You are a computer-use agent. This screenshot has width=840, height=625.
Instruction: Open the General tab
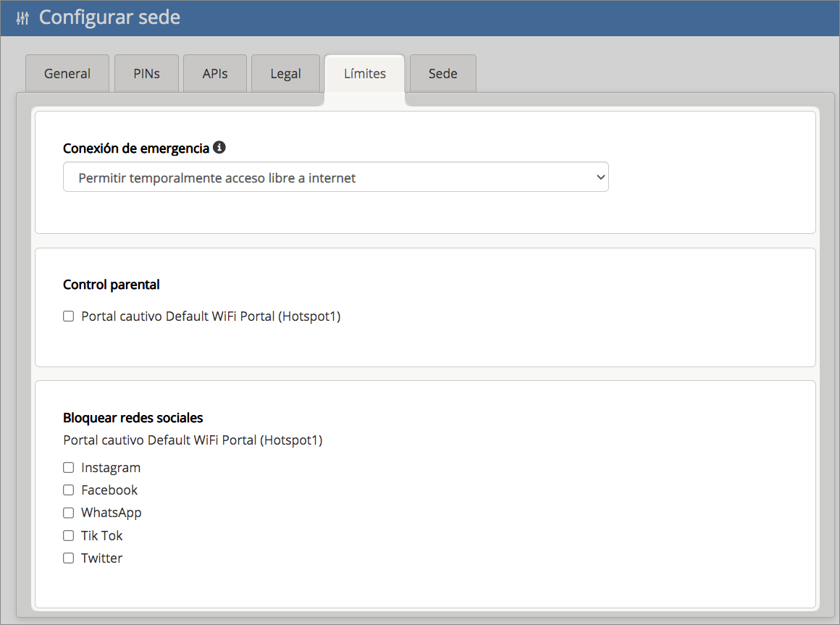pos(67,74)
